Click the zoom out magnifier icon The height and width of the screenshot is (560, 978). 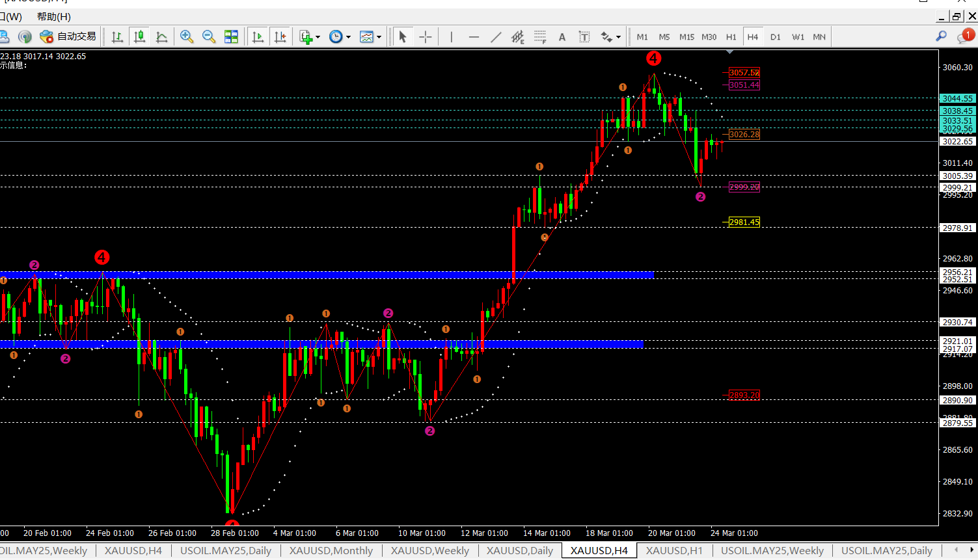pos(209,37)
